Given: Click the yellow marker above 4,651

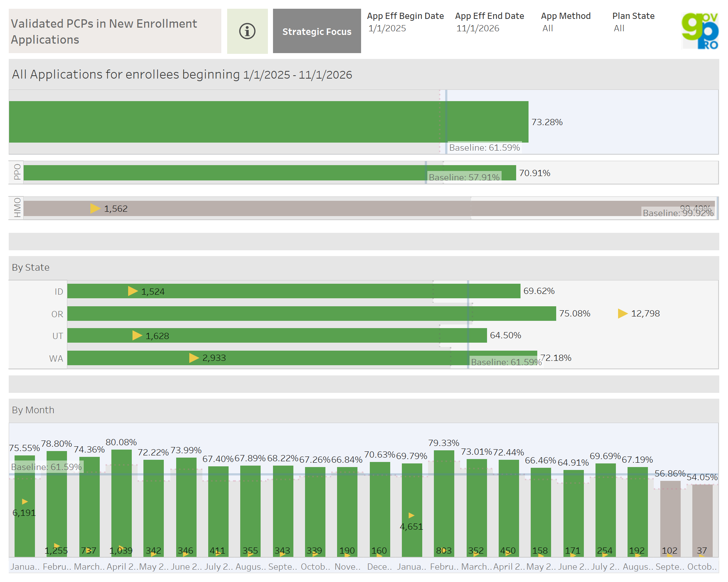Looking at the screenshot, I should click(411, 515).
